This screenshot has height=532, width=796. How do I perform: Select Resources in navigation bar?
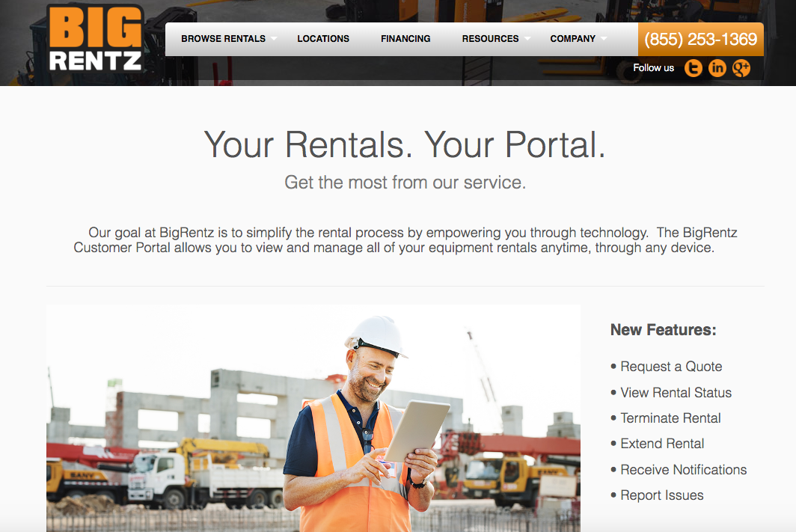[x=491, y=39]
